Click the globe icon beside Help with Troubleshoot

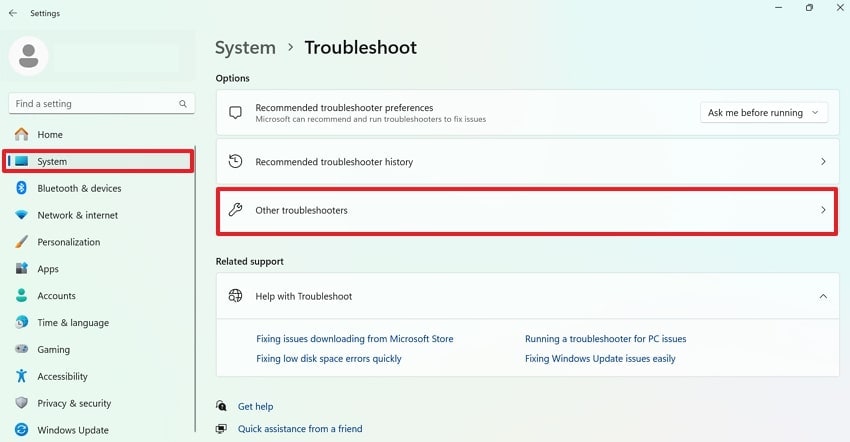point(235,296)
